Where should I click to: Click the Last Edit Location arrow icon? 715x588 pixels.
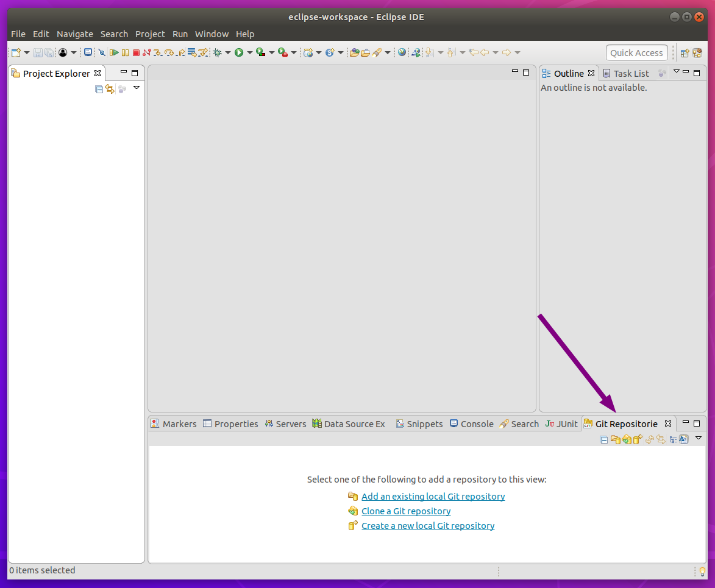click(x=474, y=52)
